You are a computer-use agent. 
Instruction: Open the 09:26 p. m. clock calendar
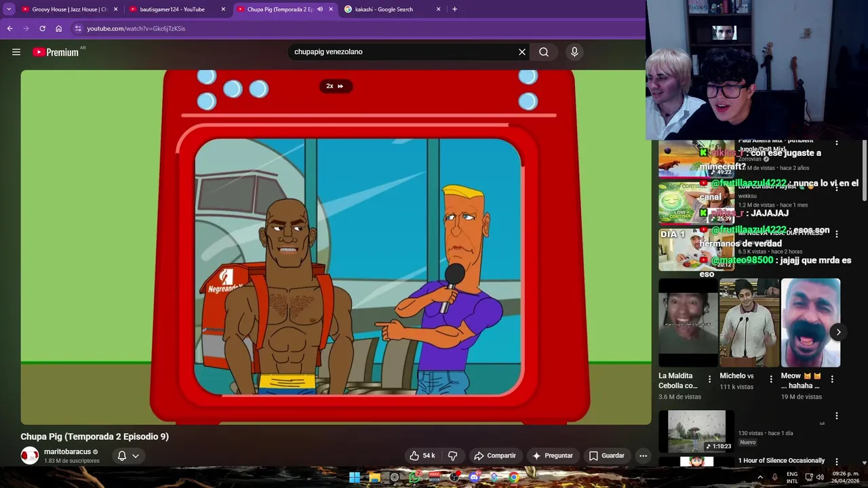[x=845, y=477]
